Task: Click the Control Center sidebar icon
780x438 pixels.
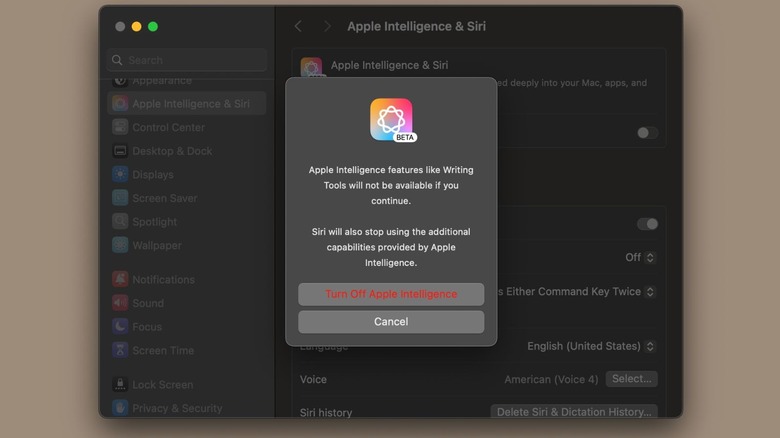Action: pos(120,127)
